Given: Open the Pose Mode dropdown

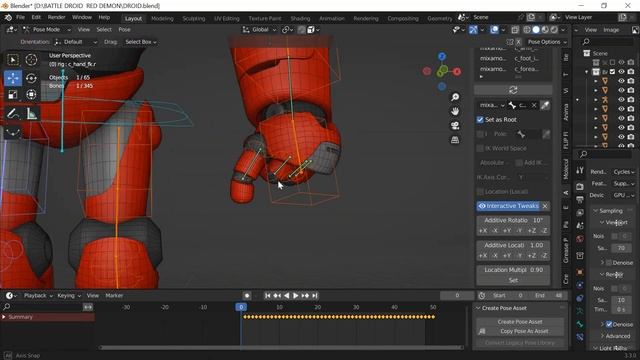Looking at the screenshot, I should point(47,29).
